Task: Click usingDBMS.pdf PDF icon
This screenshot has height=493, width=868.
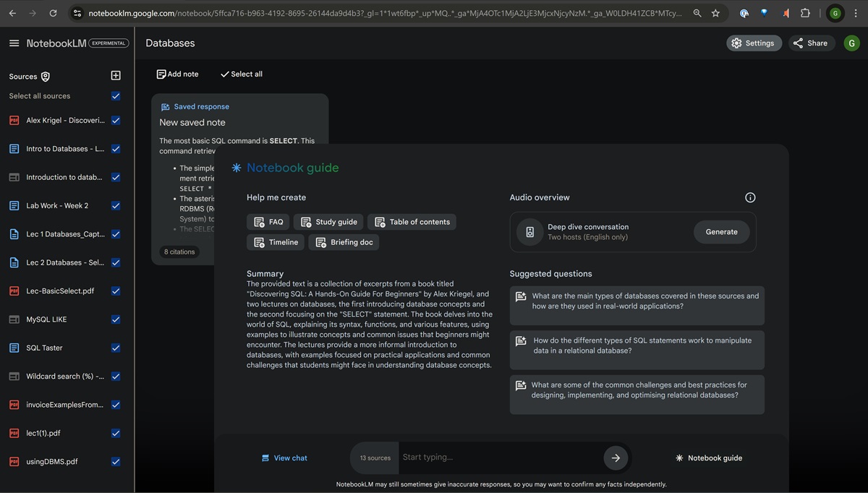Action: 14,462
